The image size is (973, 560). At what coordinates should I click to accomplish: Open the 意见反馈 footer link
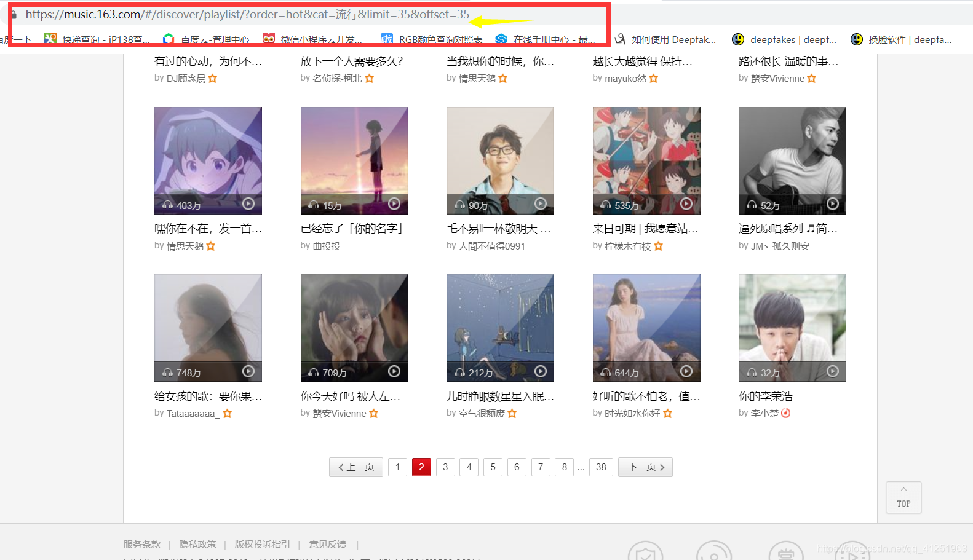pos(327,544)
